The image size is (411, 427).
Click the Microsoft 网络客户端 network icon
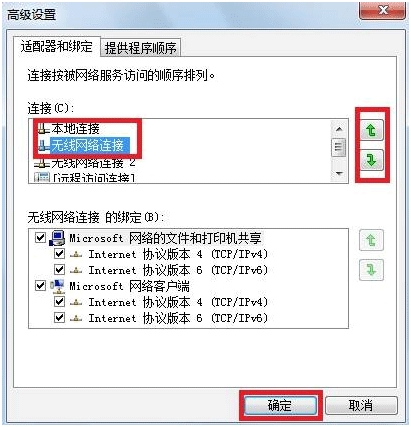point(57,286)
